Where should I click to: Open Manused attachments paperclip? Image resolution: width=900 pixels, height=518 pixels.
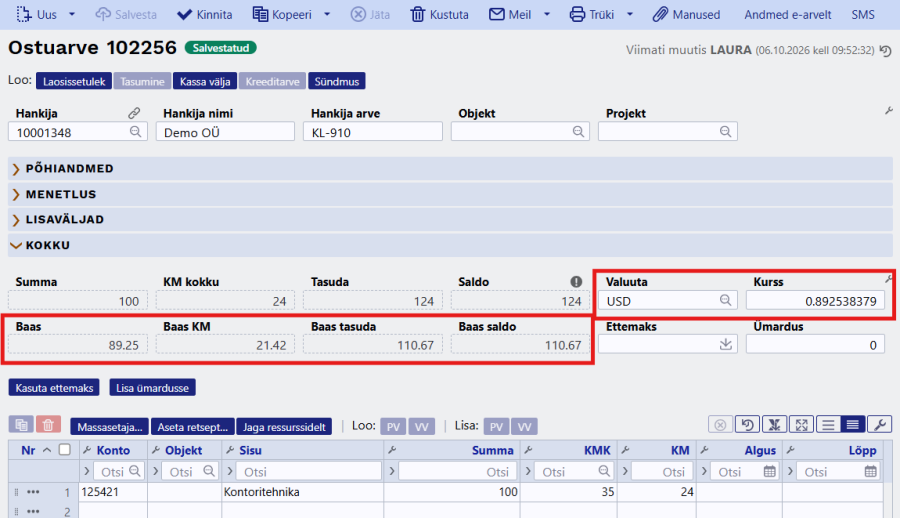click(x=660, y=14)
